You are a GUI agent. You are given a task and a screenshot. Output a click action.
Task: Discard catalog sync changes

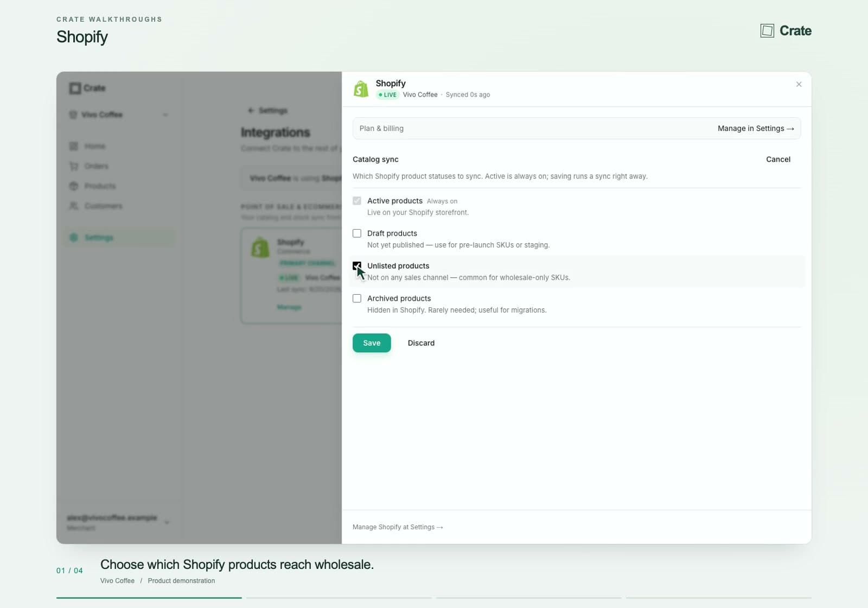point(421,343)
